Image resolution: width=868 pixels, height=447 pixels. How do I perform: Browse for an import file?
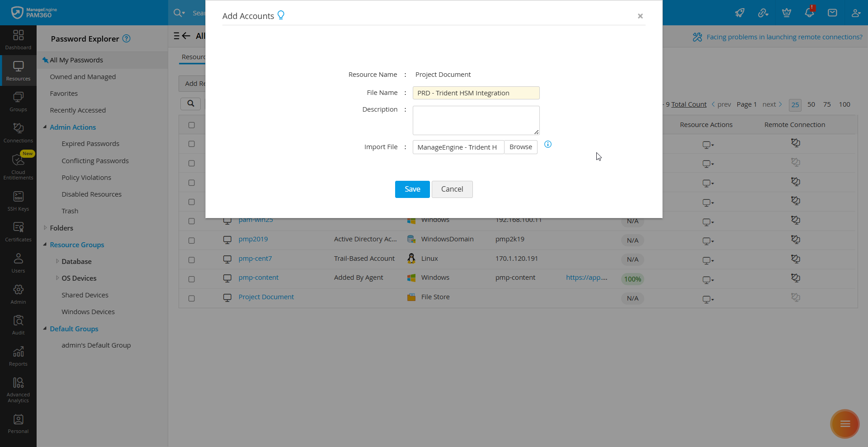click(x=520, y=147)
